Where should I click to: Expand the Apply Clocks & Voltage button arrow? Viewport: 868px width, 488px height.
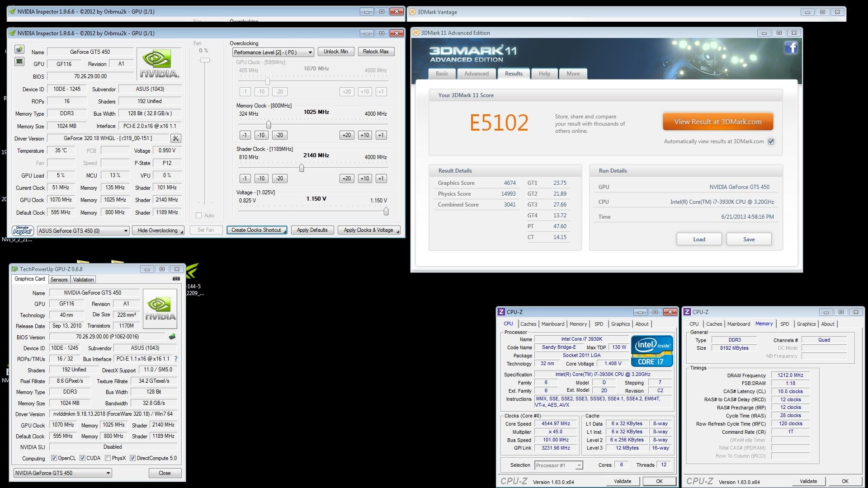[x=397, y=231]
